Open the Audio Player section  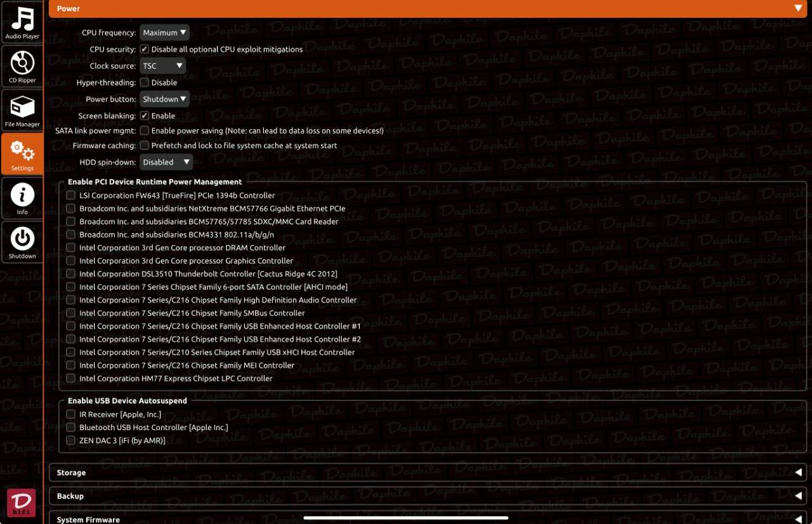pos(22,23)
